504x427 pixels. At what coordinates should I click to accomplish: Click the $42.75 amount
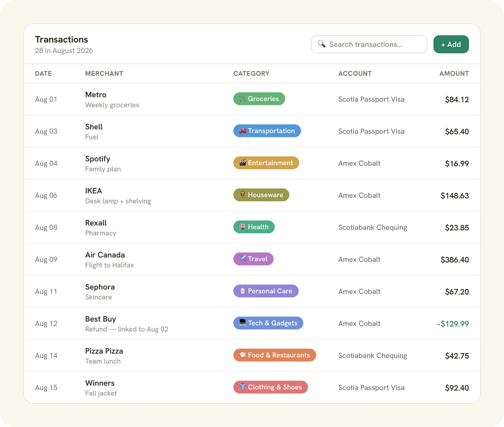(x=457, y=356)
